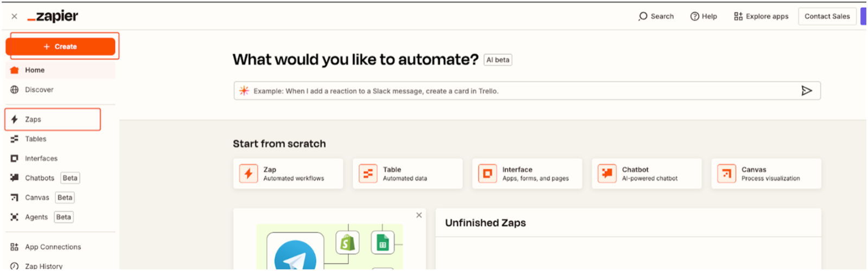Image resolution: width=868 pixels, height=271 pixels.
Task: Start a Zap from scratch card
Action: (x=288, y=173)
